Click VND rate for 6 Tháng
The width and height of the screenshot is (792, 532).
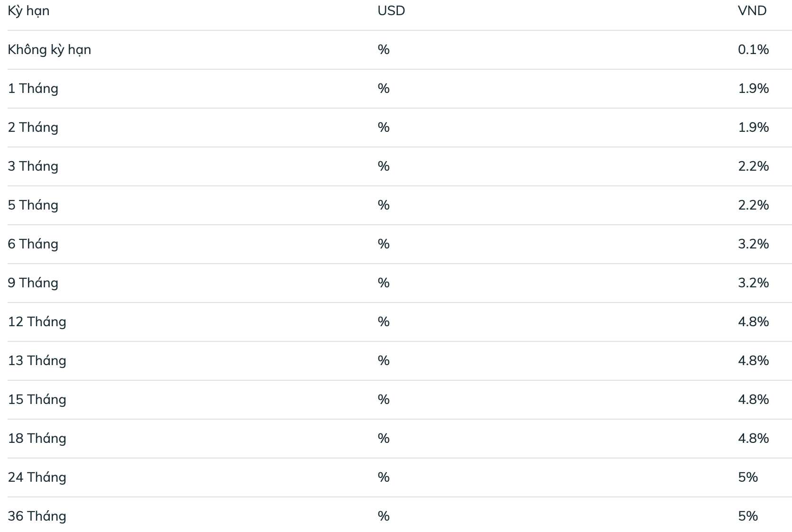(753, 244)
